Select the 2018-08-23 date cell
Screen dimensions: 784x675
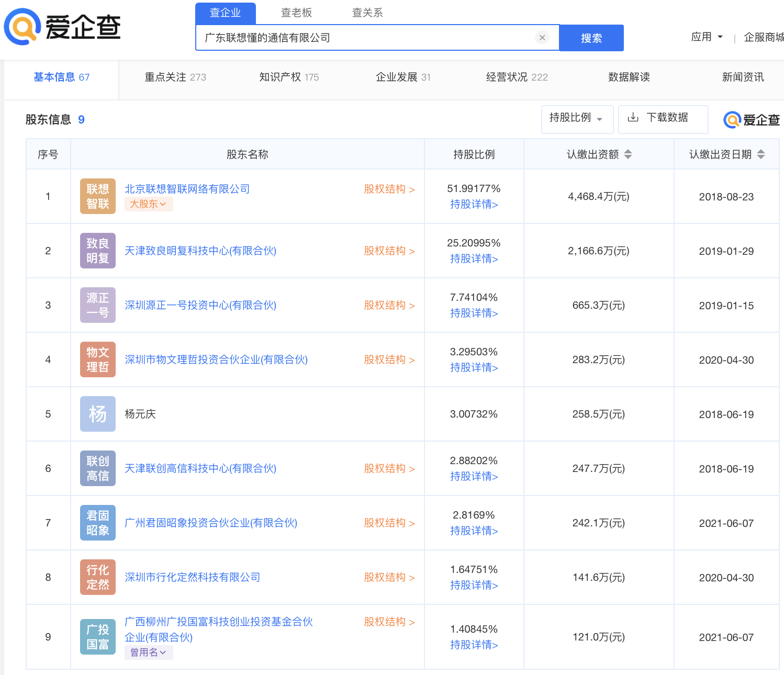[726, 197]
